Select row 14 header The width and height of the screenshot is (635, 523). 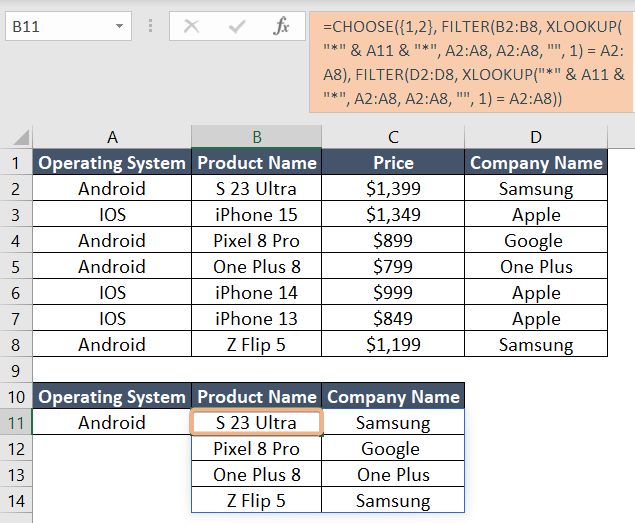(16, 501)
